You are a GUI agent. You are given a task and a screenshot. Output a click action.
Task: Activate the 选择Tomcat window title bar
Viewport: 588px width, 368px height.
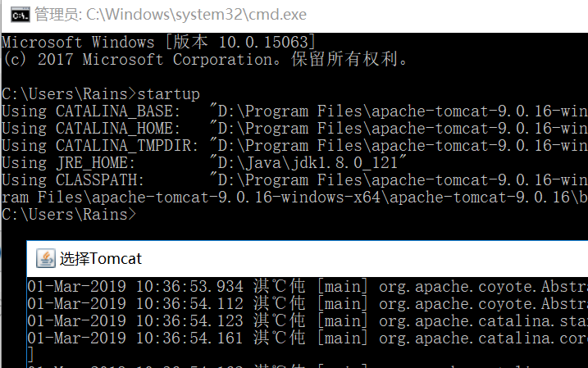click(x=308, y=258)
